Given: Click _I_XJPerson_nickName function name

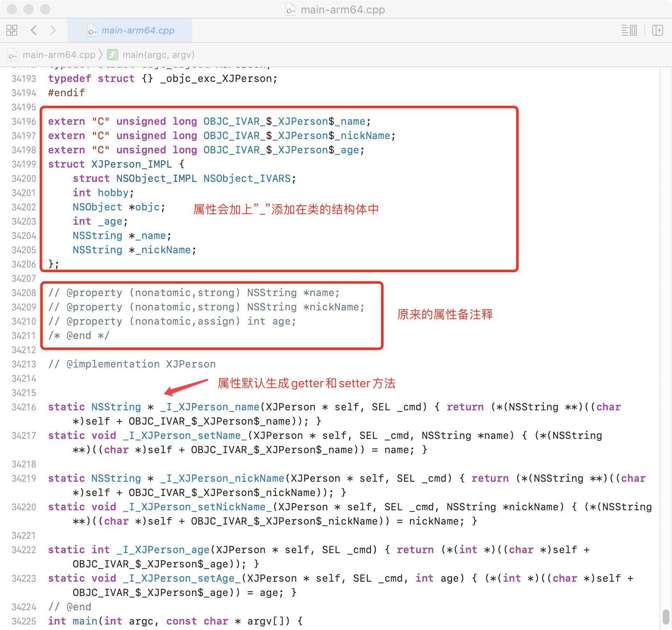Looking at the screenshot, I should (x=222, y=478).
